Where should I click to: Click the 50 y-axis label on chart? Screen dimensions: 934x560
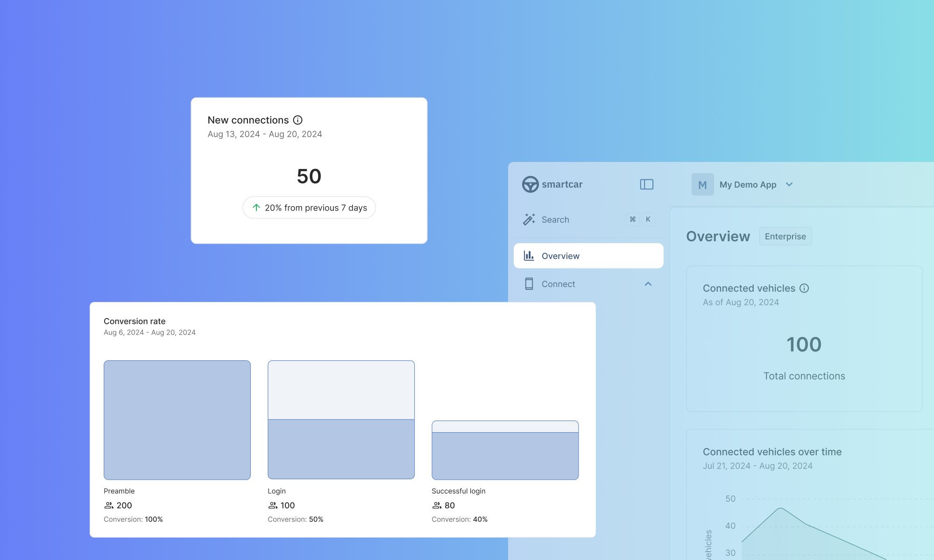730,498
